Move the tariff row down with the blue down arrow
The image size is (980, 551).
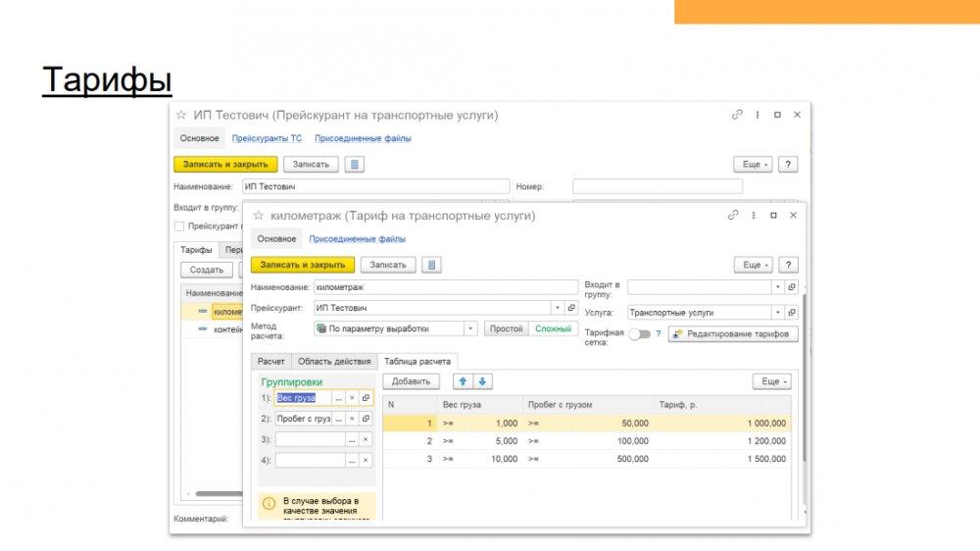[483, 381]
